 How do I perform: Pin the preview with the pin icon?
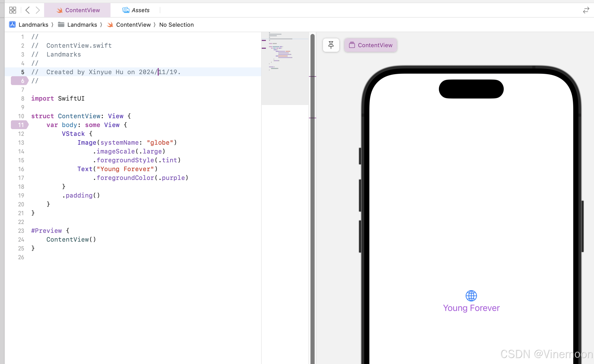331,45
